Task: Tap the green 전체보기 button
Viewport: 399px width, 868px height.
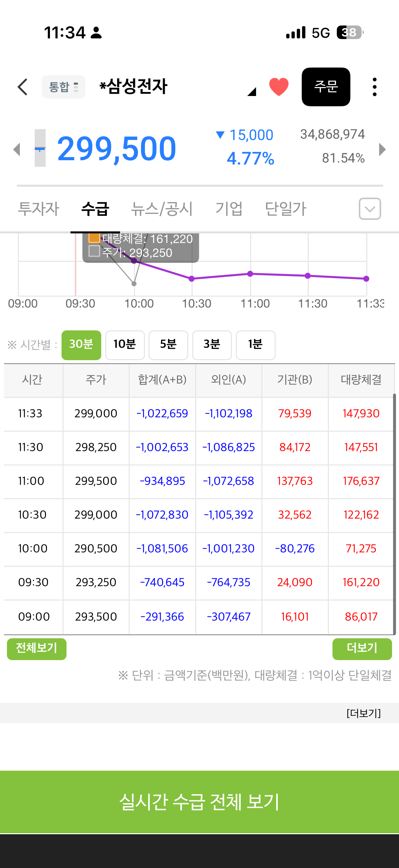Action: [37, 649]
